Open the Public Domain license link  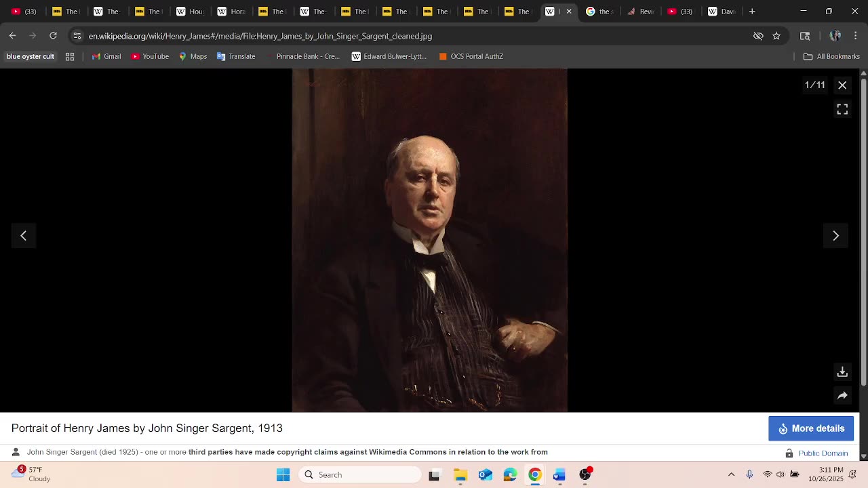823,453
